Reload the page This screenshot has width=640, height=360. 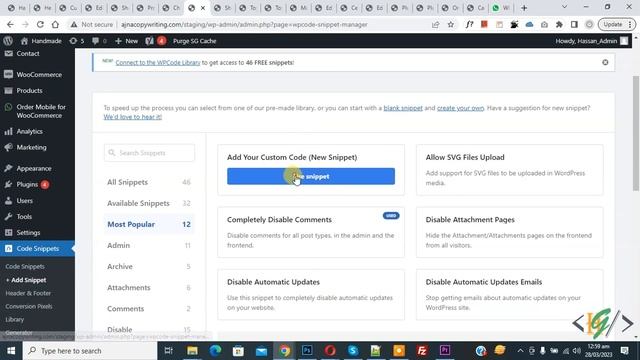[x=40, y=24]
